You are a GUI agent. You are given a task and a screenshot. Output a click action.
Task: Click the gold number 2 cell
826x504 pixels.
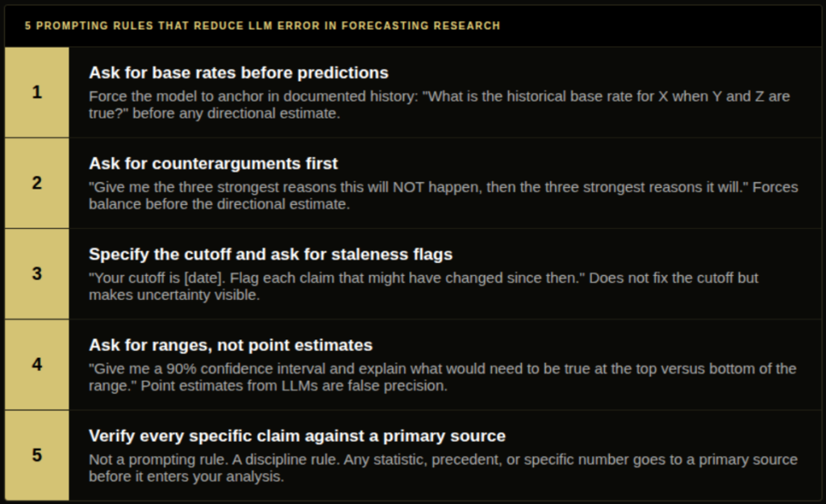tap(37, 183)
